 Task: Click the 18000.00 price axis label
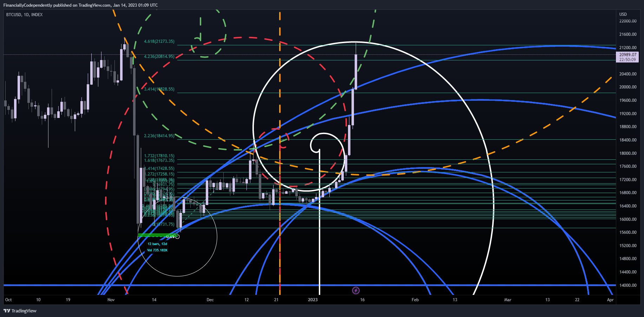pyautogui.click(x=628, y=153)
